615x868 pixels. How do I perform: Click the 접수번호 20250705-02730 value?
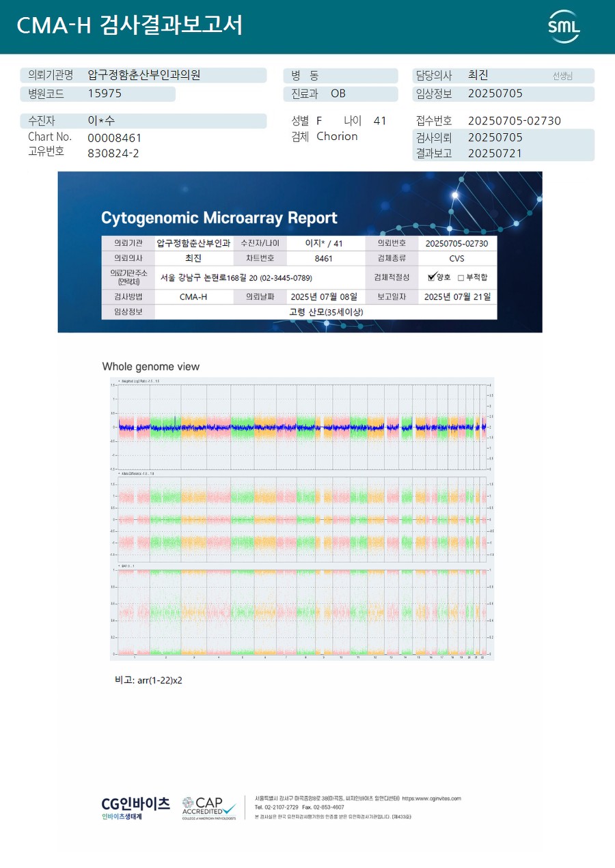(x=514, y=121)
